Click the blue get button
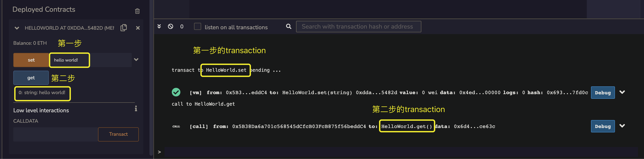Screen dimensions: 644x159 point(31,78)
